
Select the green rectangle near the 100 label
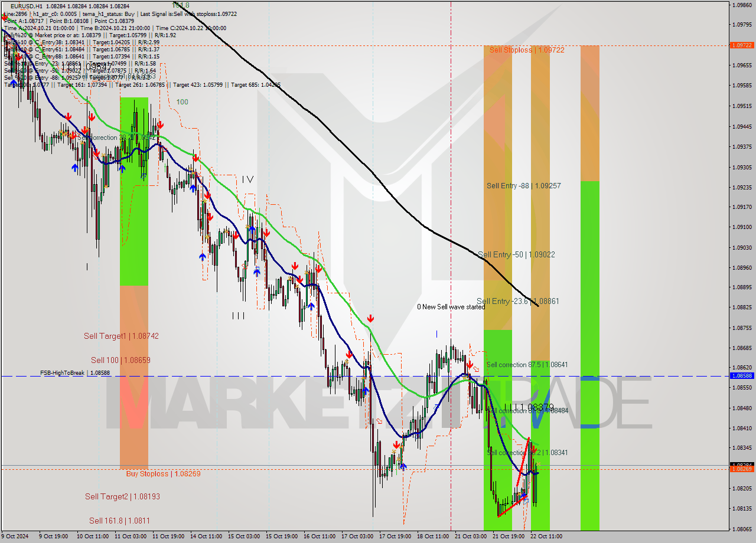134,191
